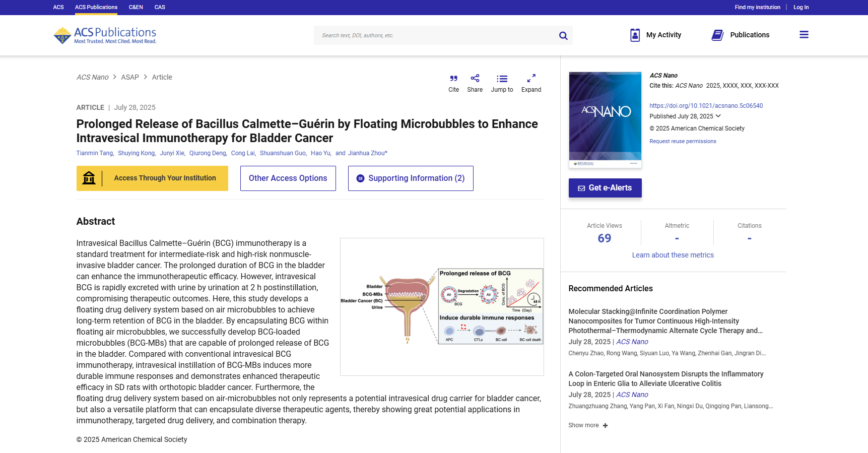Click the abstract graphic figure
The image size is (868, 453).
pyautogui.click(x=442, y=307)
